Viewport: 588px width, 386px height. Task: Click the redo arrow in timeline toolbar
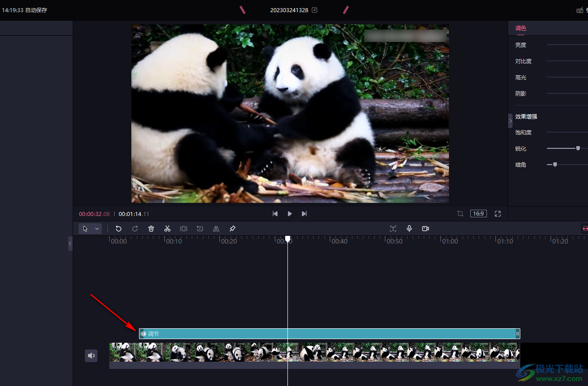click(x=135, y=229)
